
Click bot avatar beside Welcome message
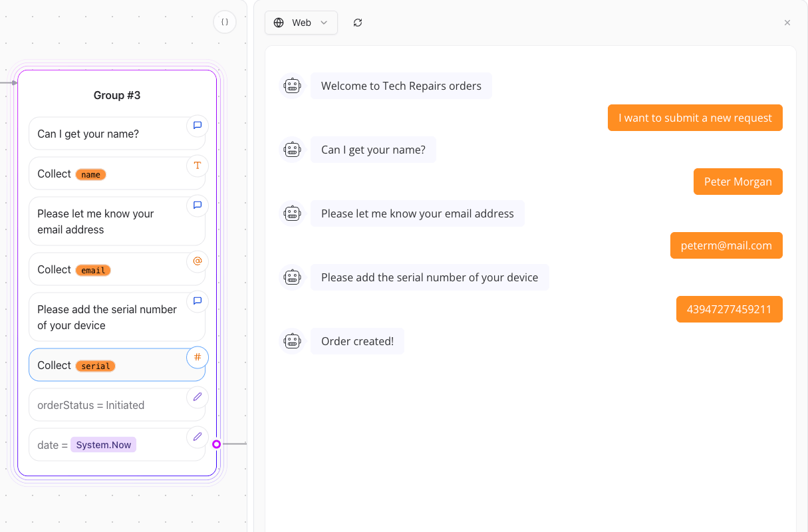pyautogui.click(x=293, y=86)
